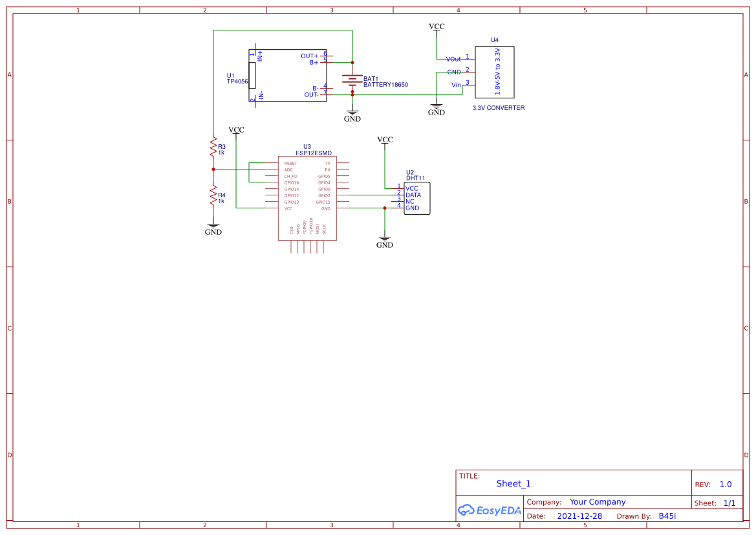Click the GND symbol below BAT1

click(x=352, y=111)
